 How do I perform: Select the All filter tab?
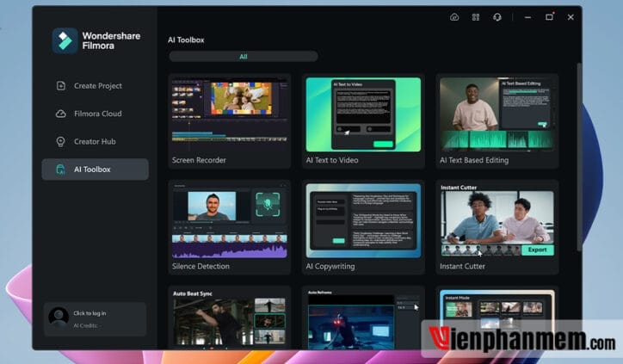(x=244, y=57)
